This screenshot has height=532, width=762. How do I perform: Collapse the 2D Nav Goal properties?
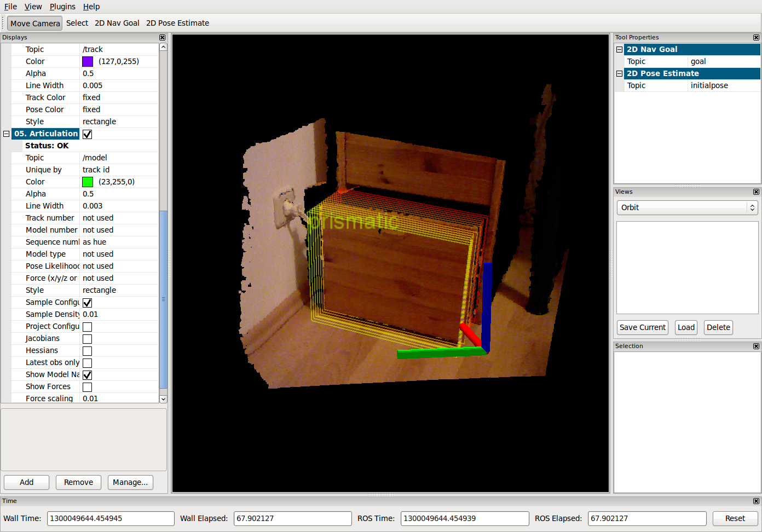click(x=620, y=49)
